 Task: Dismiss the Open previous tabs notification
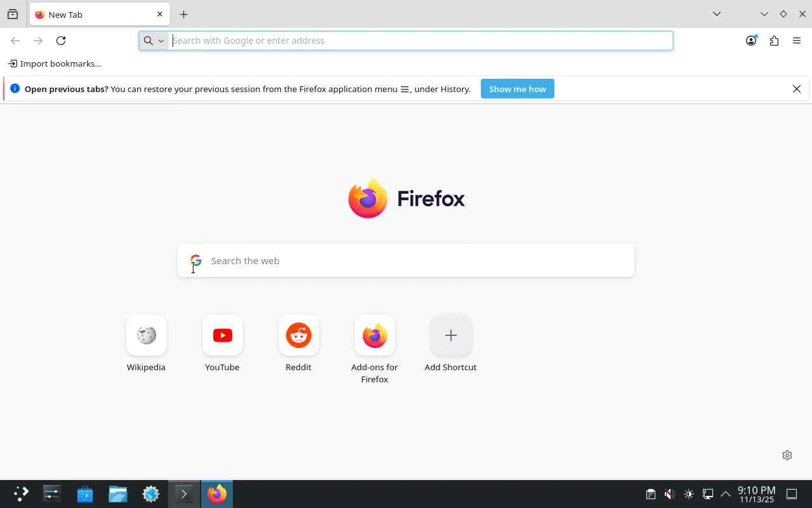tap(797, 89)
